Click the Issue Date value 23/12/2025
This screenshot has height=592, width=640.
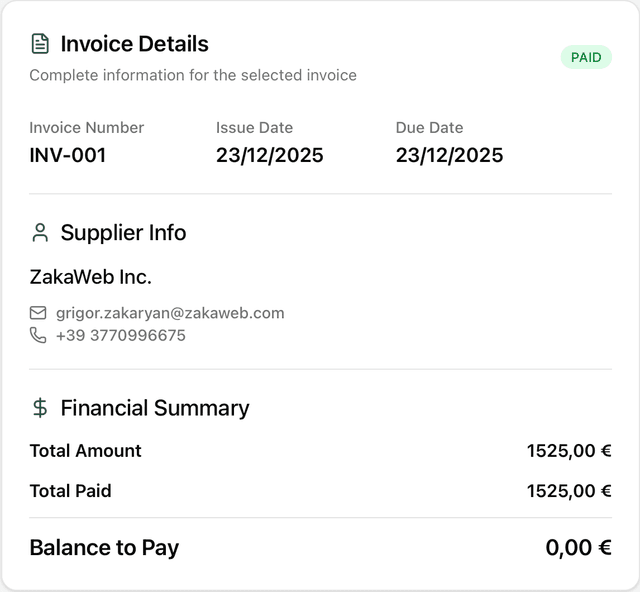270,155
